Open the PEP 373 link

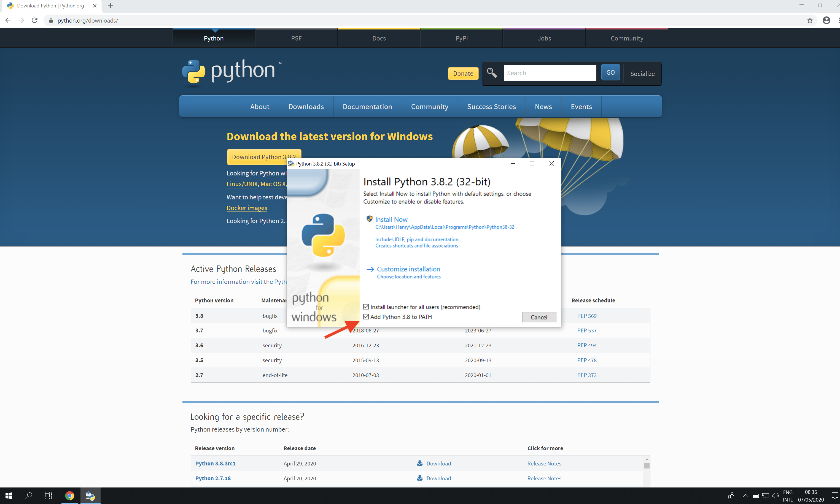click(x=586, y=375)
